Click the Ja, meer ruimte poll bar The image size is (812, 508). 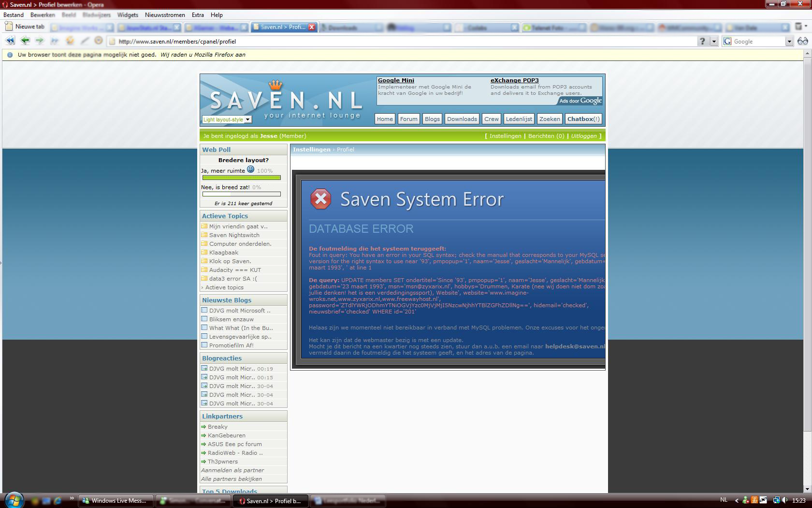point(241,178)
